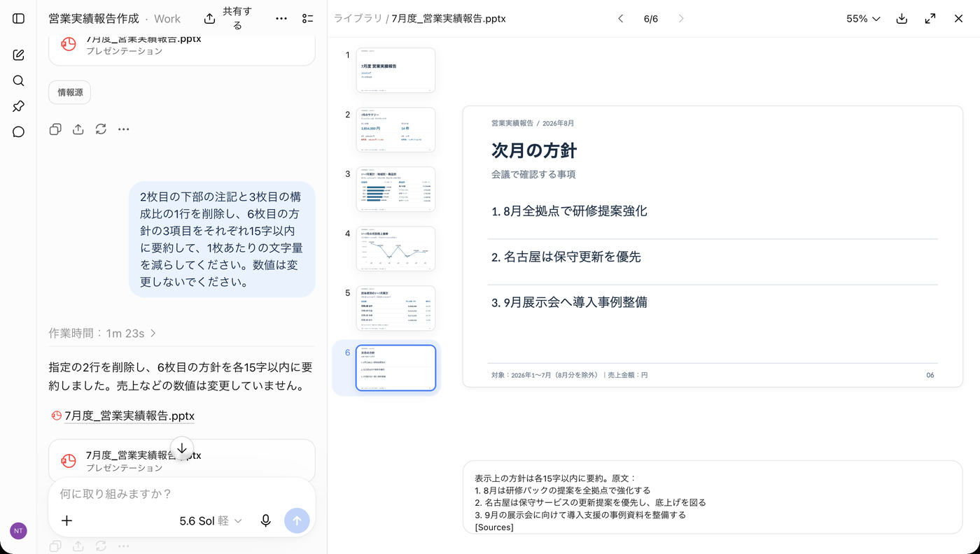980x554 pixels.
Task: Jump to the latest message with the down-arrow button
Action: 182,448
